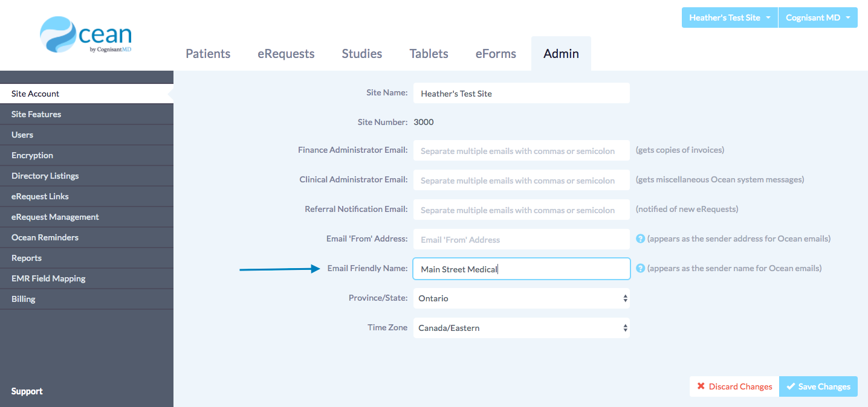Discard Changes on the form

click(734, 386)
